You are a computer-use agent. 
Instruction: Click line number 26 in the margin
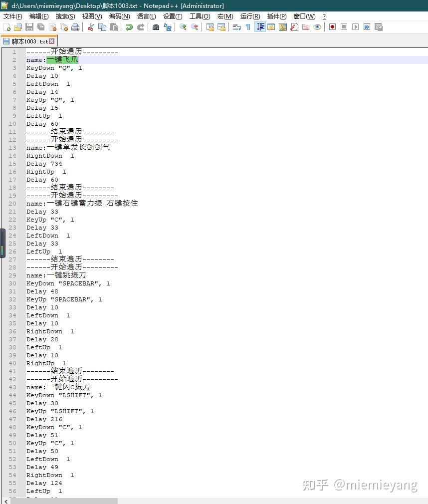tap(12, 252)
